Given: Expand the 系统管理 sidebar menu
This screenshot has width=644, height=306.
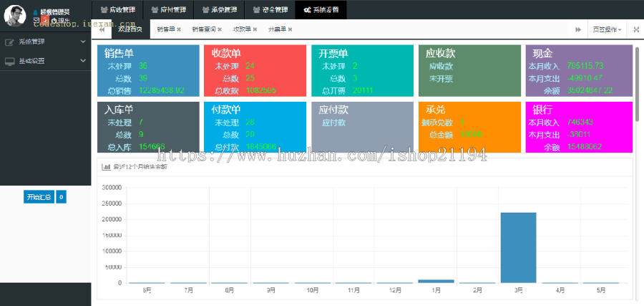Looking at the screenshot, I should click(x=46, y=42).
